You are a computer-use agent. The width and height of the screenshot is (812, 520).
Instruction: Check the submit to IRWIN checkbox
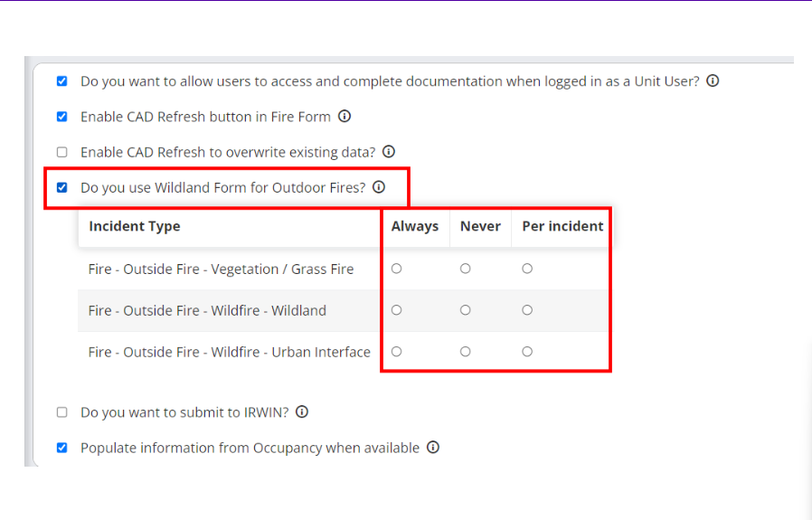click(x=62, y=412)
